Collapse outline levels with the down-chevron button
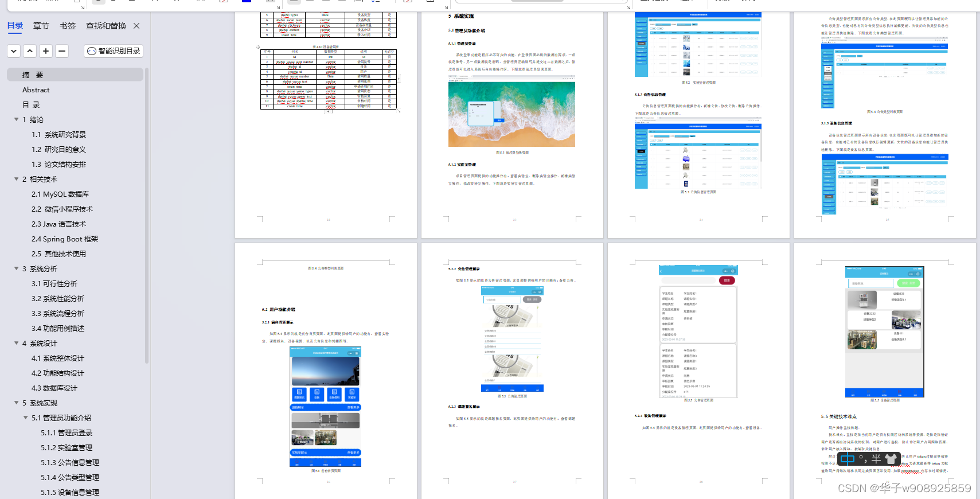 point(14,51)
